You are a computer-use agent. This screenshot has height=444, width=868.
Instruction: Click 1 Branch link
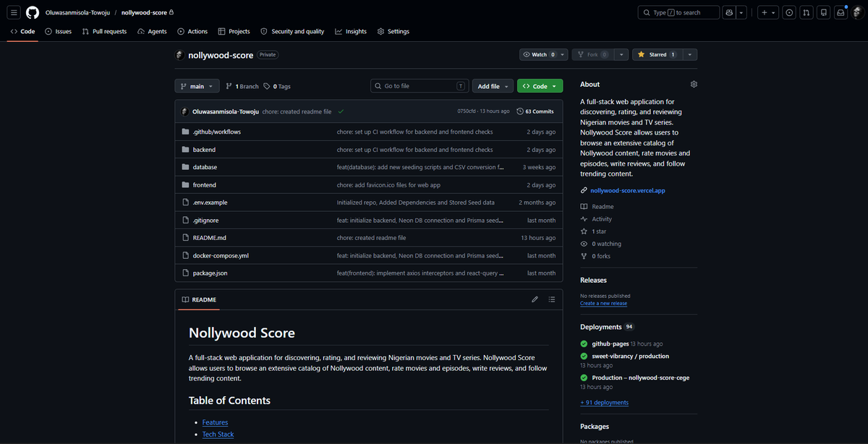pyautogui.click(x=242, y=86)
